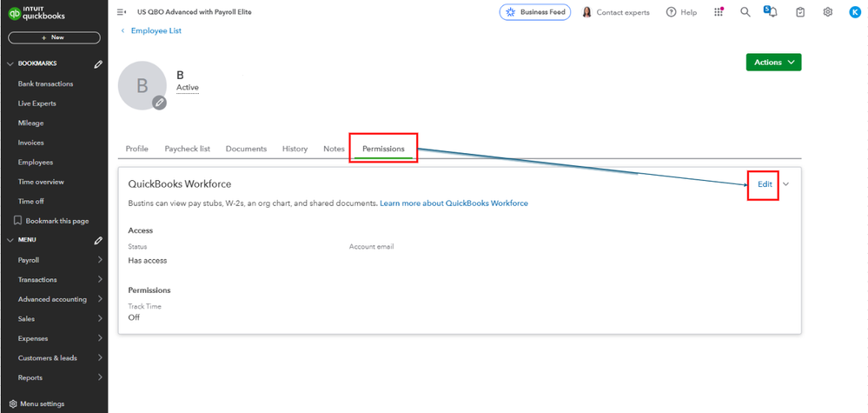Click the search magnifier icon

click(745, 12)
